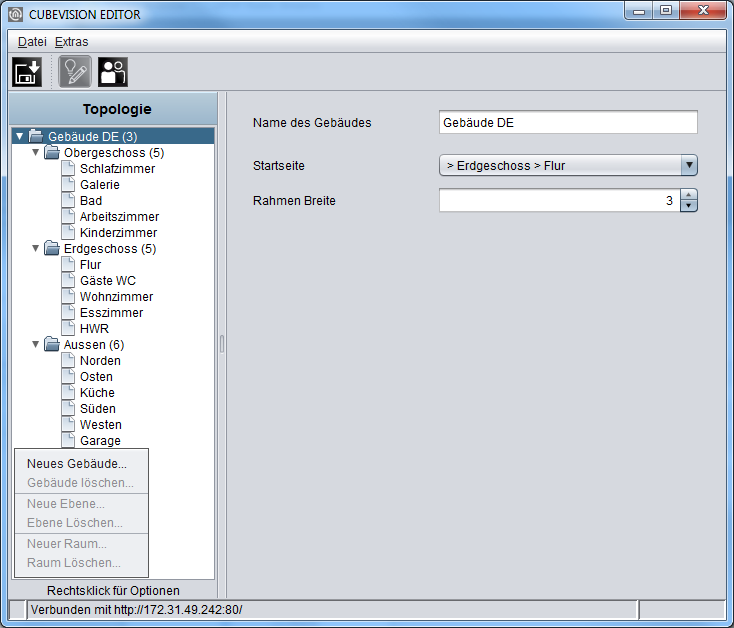Viewport: 734px width, 628px height.
Task: Click the page icon beside Esszimmer
Action: tap(68, 312)
